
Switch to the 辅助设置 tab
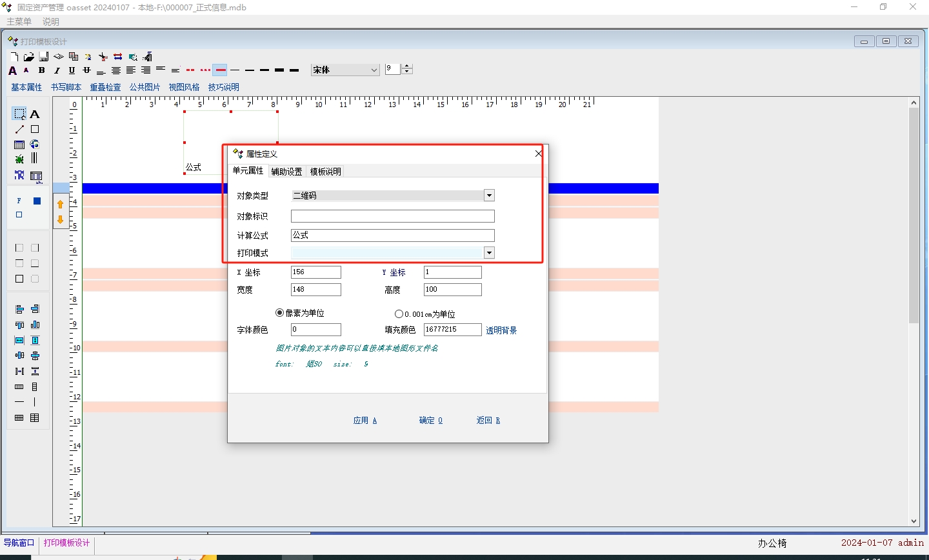(286, 172)
